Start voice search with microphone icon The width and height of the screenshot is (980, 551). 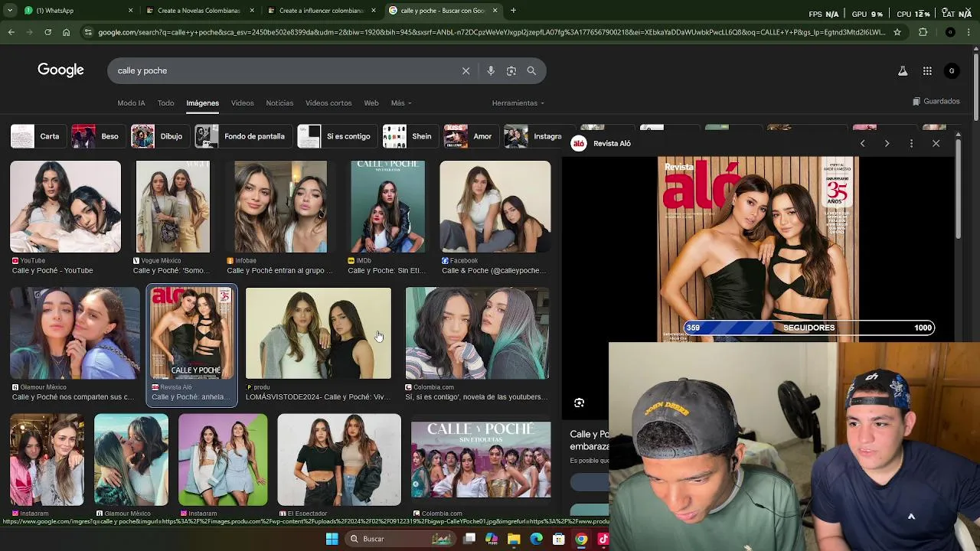491,70
